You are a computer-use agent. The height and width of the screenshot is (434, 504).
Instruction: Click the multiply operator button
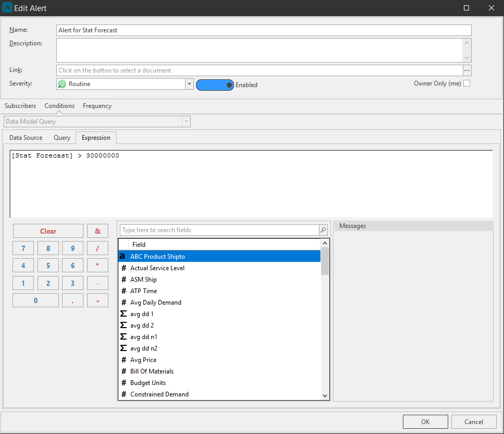[97, 266]
